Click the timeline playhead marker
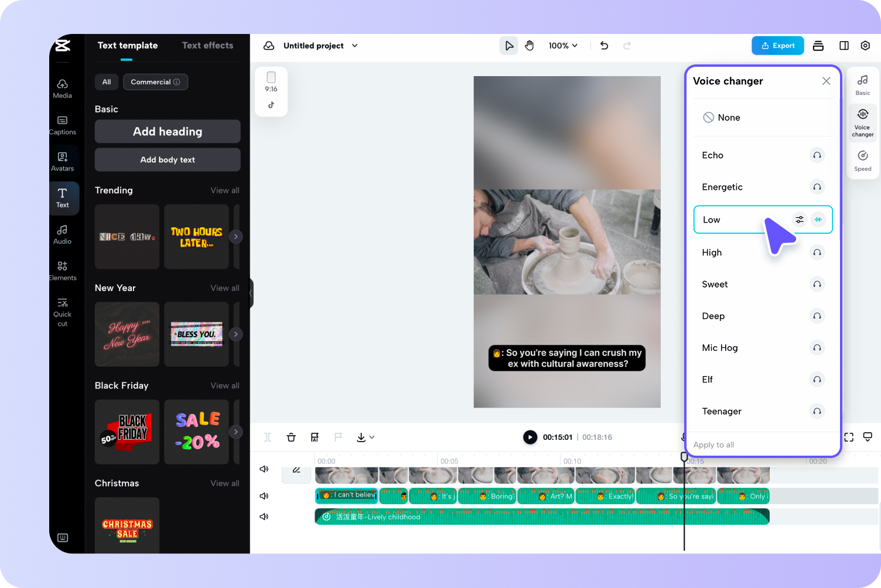This screenshot has width=881, height=588. coord(684,457)
